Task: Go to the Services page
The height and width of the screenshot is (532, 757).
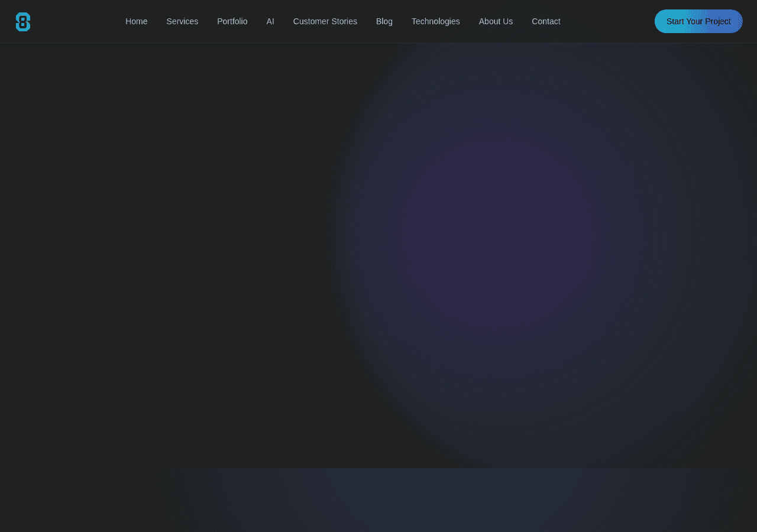Action: (182, 21)
